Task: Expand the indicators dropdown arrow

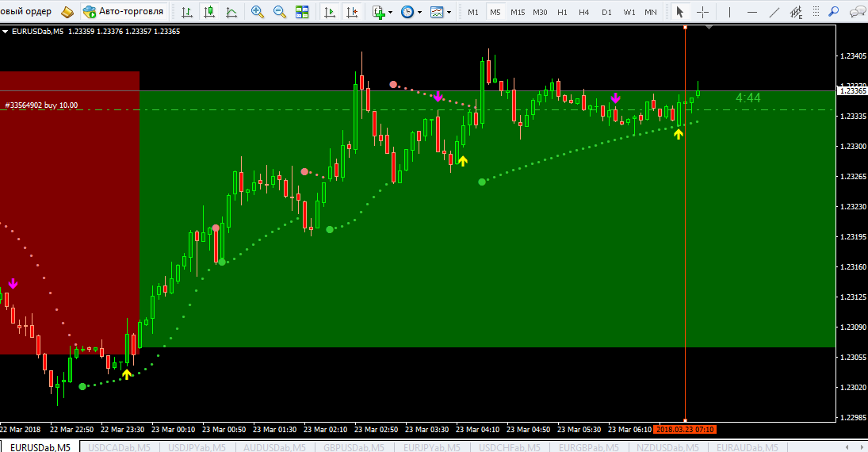Action: click(x=391, y=12)
